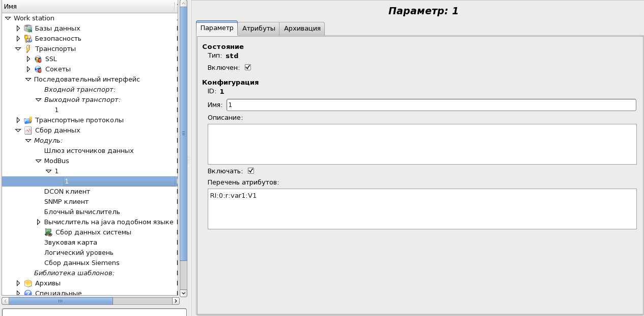The image size is (644, 316).
Task: Click the Транспортные протоколы folder icon
Action: click(28, 120)
